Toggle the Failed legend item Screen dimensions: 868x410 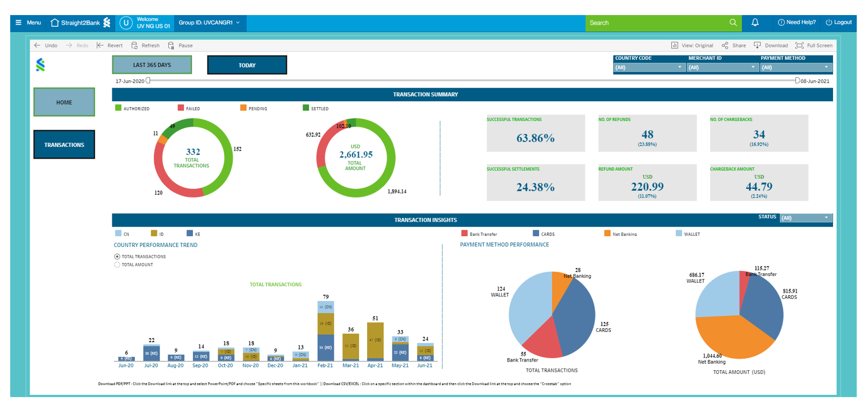(181, 108)
